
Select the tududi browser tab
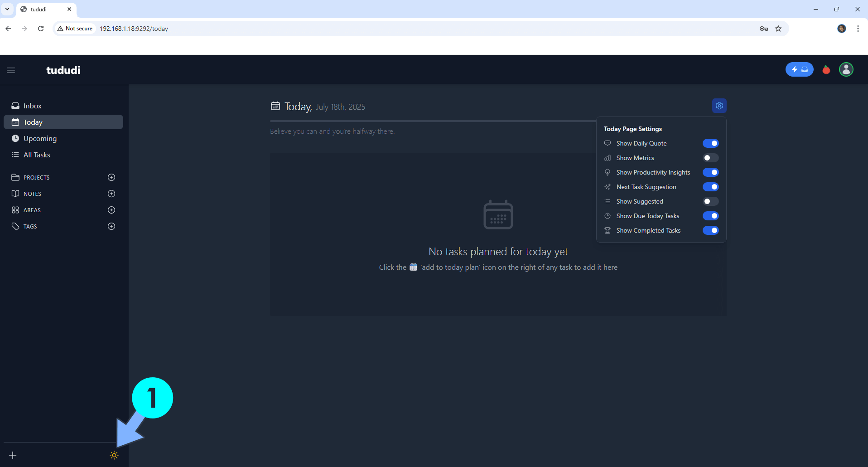click(46, 9)
